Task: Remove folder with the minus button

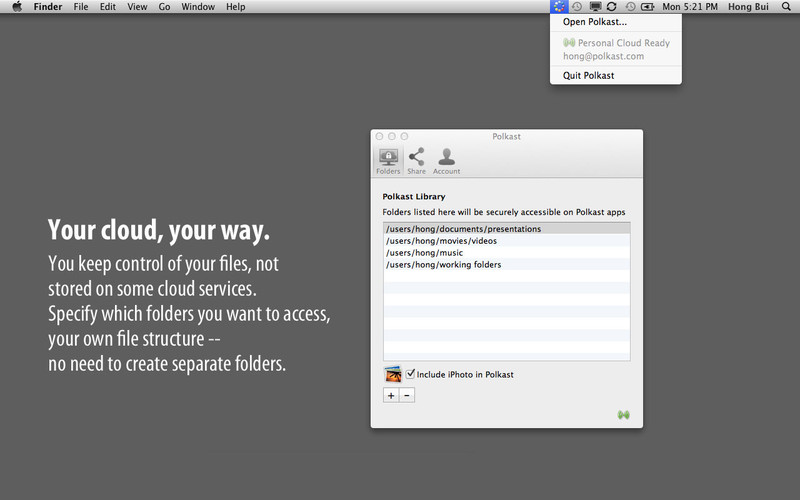Action: (407, 395)
